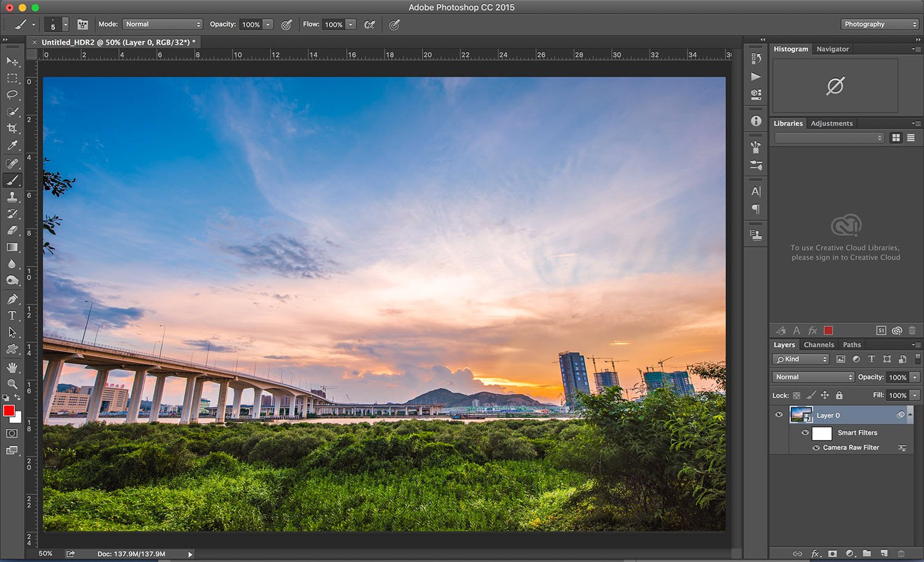Screen dimensions: 924x562
Task: Select the Zoom tool
Action: 12,383
